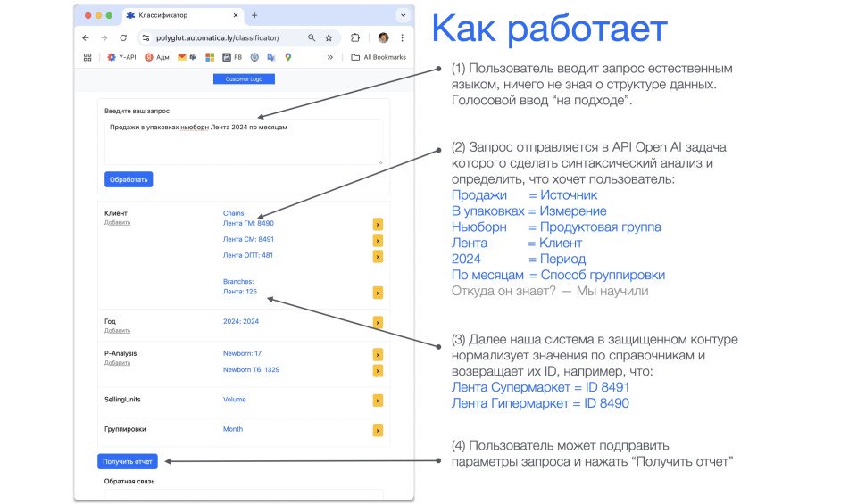857x504 pixels.
Task: Open a new tab with the plus button
Action: coord(254,15)
